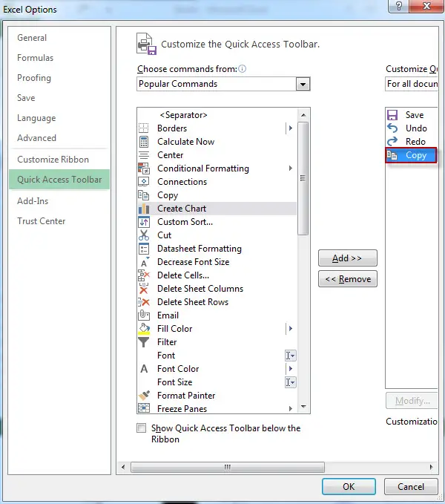Click the Fill Color bucket icon
The height and width of the screenshot is (504, 445).
pos(144,329)
